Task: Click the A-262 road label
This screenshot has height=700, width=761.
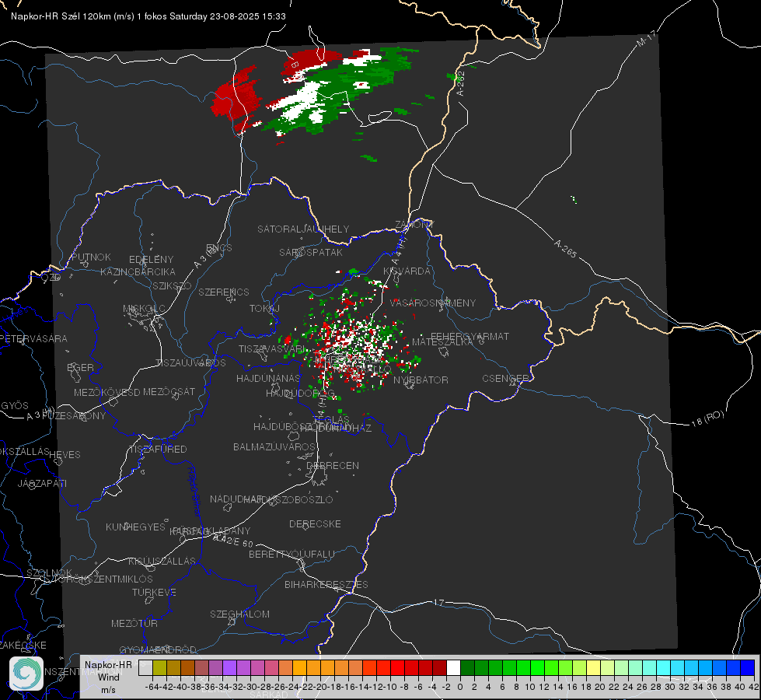Action: click(461, 83)
